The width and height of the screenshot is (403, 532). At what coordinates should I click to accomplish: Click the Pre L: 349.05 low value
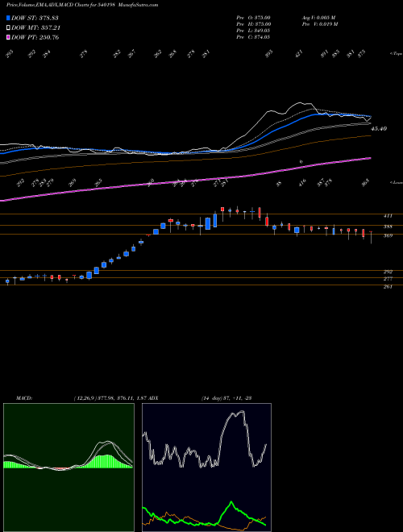tap(253, 31)
